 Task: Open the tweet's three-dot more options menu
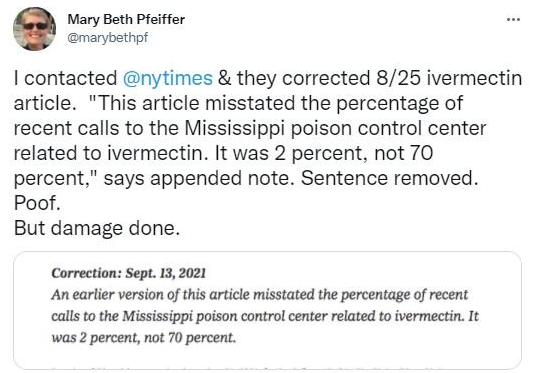[x=513, y=20]
